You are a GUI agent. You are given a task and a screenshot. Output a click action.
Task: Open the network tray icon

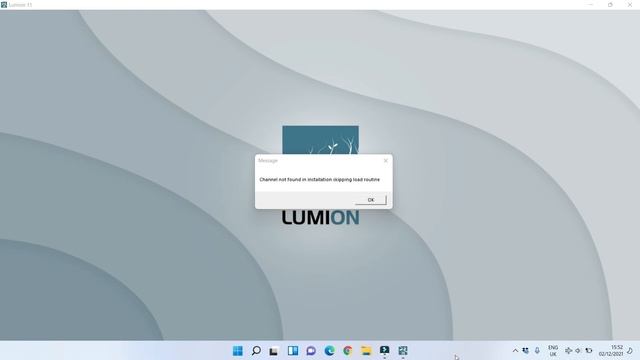click(x=568, y=351)
